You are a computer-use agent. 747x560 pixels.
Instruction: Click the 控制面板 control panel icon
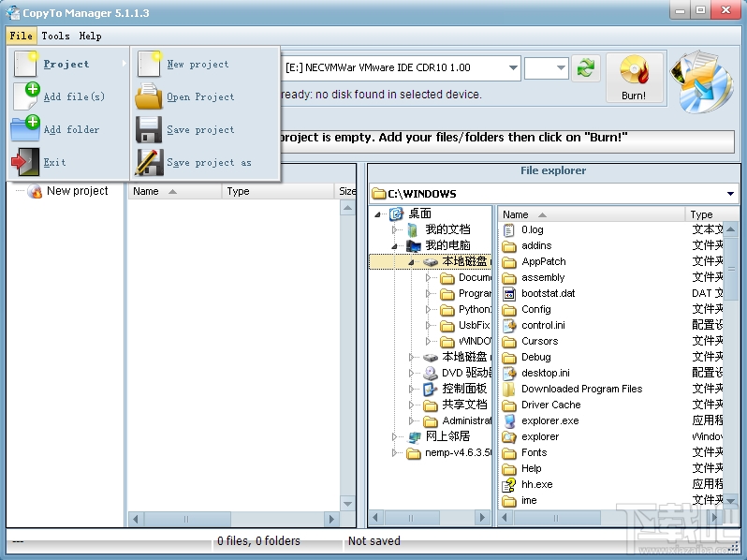click(x=431, y=389)
